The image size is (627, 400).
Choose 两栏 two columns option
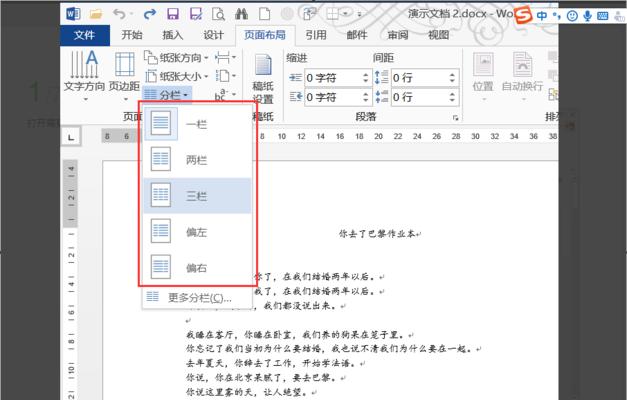pyautogui.click(x=198, y=160)
